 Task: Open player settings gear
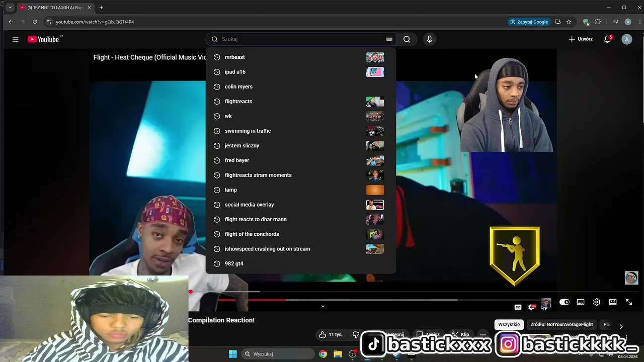coord(596,302)
